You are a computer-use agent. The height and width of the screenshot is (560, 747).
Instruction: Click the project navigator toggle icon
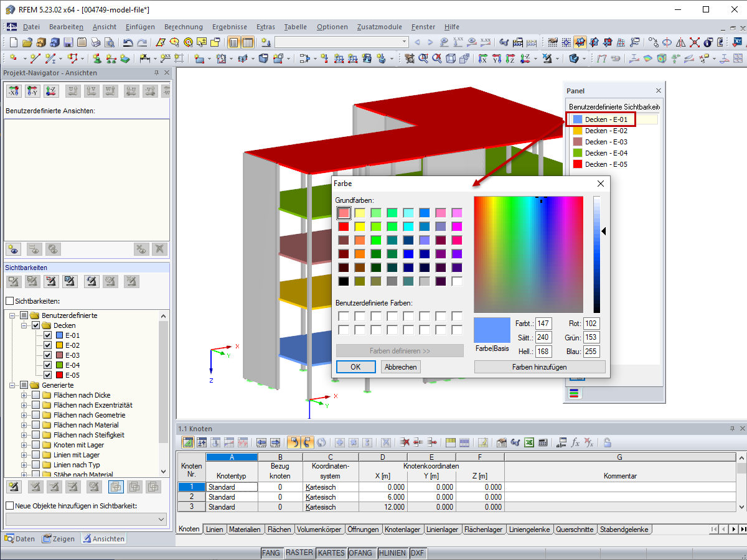coord(233,42)
